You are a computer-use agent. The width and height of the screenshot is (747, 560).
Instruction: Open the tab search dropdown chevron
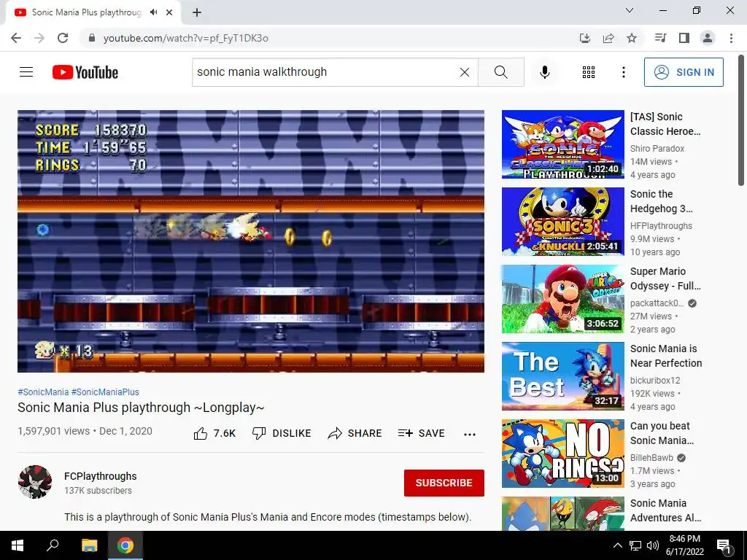630,10
